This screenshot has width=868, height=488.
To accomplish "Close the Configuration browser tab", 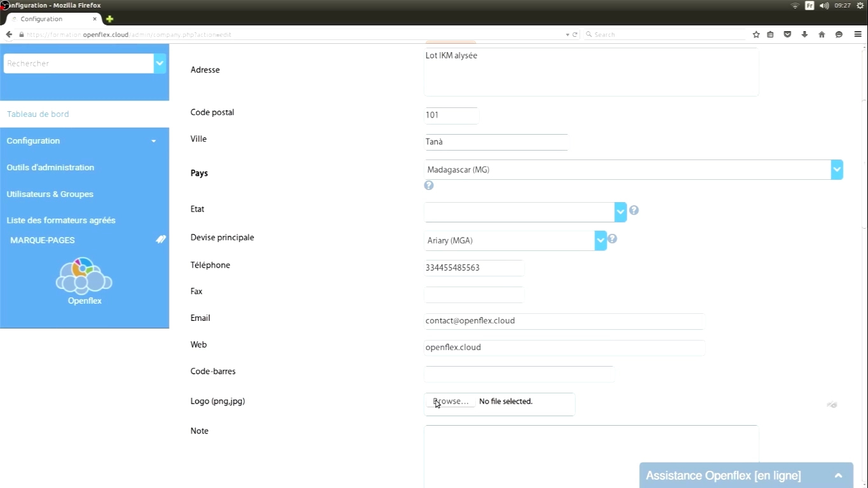I will point(95,19).
